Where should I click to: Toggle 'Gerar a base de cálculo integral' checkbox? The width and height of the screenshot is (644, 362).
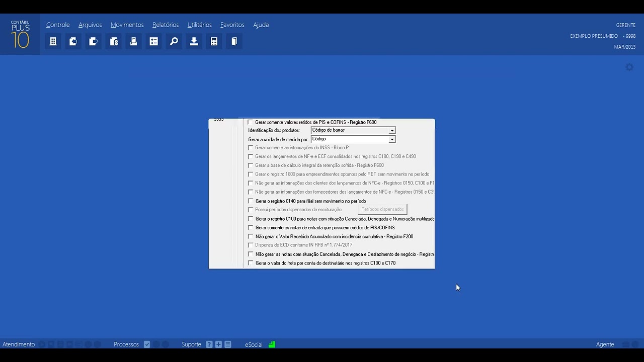click(x=251, y=165)
